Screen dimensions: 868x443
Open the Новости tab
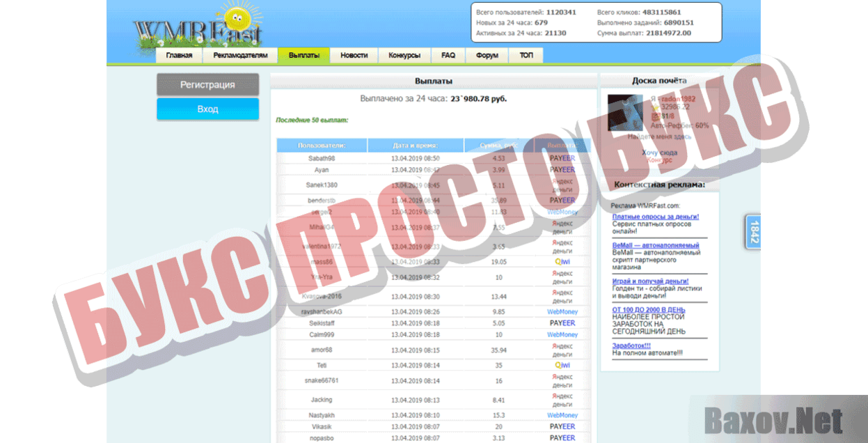click(x=354, y=55)
